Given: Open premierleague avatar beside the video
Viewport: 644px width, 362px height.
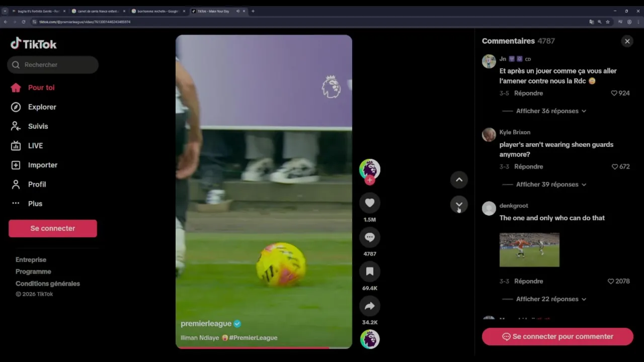Looking at the screenshot, I should 370,169.
